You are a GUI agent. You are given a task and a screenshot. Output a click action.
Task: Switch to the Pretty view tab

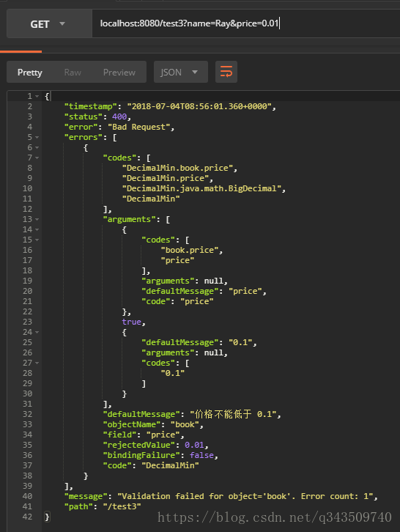pyautogui.click(x=30, y=73)
